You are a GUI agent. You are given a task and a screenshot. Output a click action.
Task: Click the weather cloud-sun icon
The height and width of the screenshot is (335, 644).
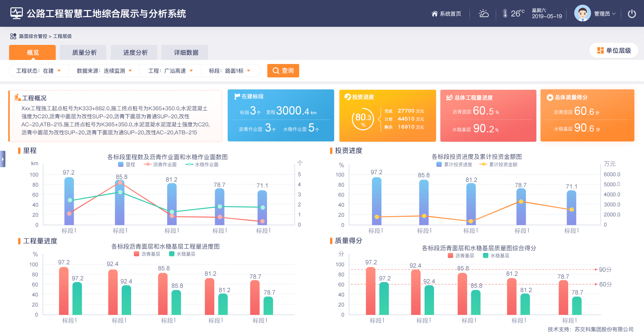pos(483,14)
